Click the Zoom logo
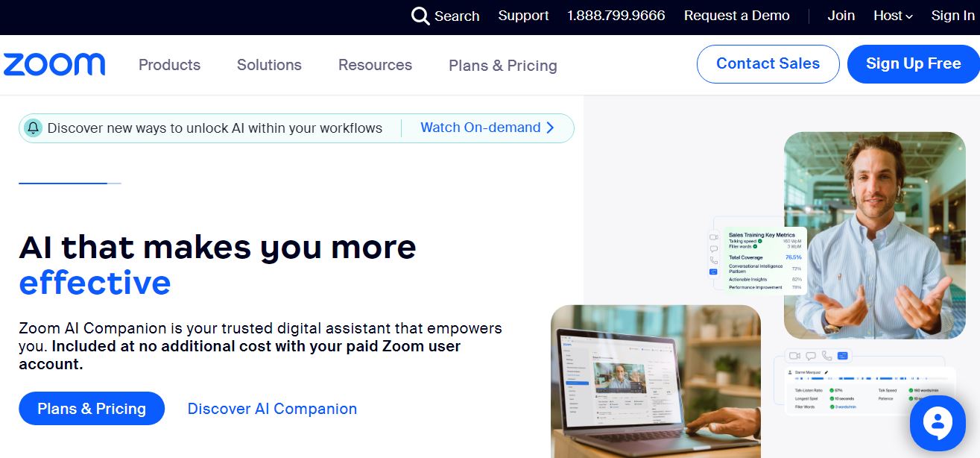The width and height of the screenshot is (980, 458). 54,64
